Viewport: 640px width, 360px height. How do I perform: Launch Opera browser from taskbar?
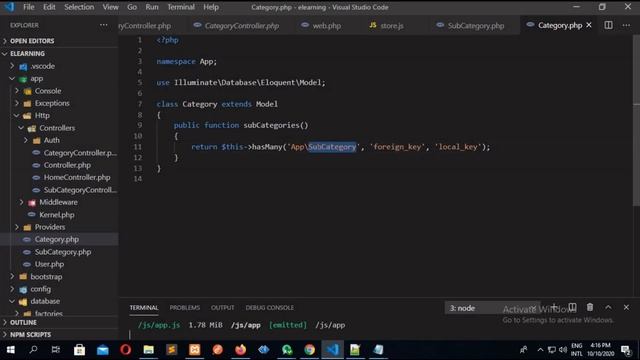pyautogui.click(x=125, y=350)
